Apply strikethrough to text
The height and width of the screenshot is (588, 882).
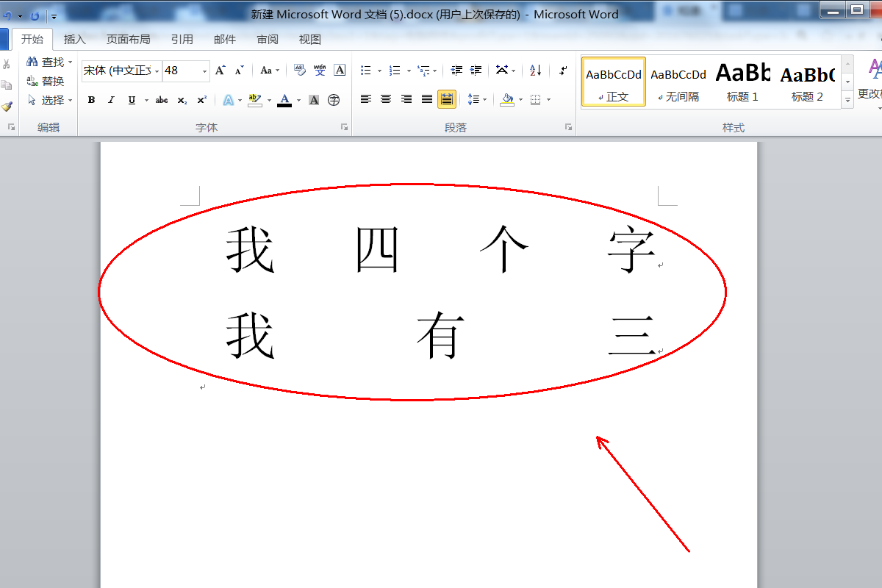162,100
